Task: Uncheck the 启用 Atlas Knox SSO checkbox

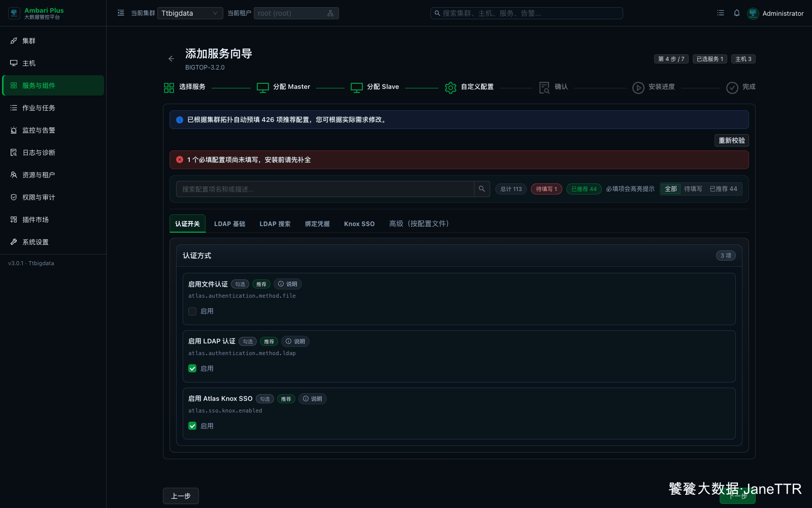Action: (x=192, y=426)
